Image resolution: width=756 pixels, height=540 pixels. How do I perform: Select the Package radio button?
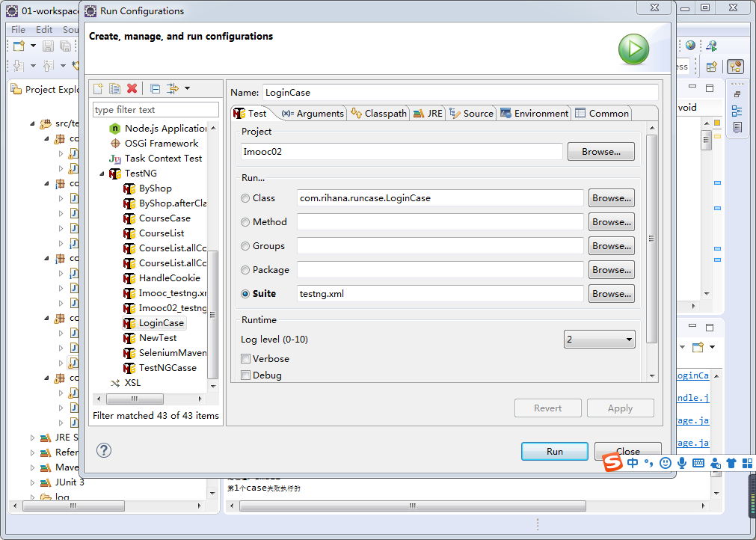coord(245,270)
